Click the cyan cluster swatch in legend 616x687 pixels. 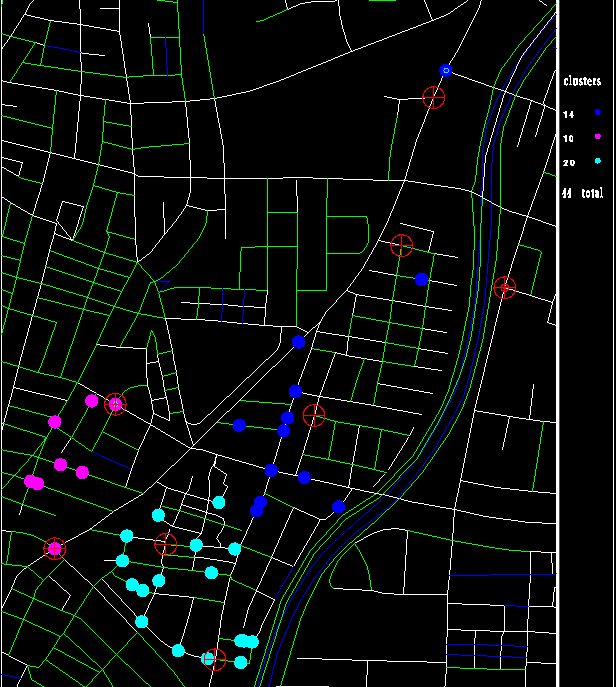(x=598, y=161)
